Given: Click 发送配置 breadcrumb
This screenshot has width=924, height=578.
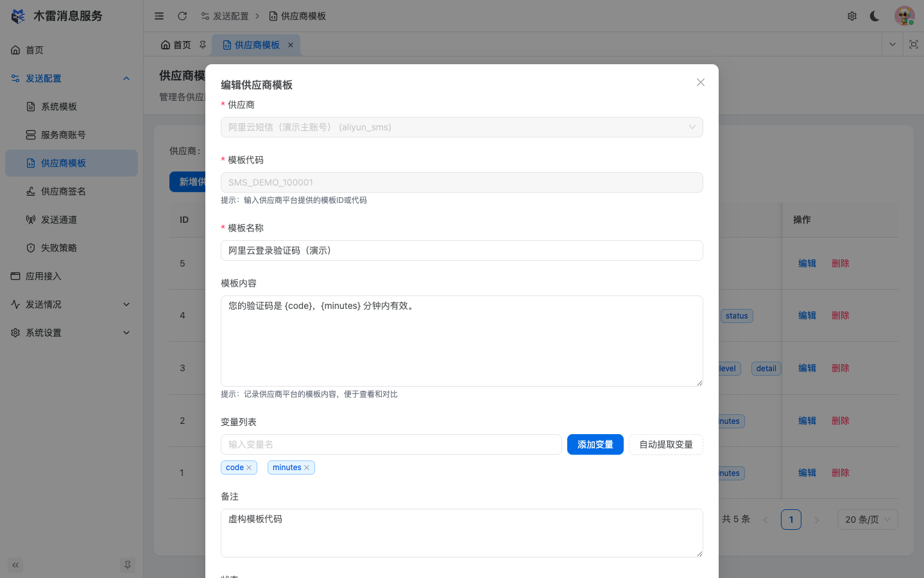Looking at the screenshot, I should (225, 16).
